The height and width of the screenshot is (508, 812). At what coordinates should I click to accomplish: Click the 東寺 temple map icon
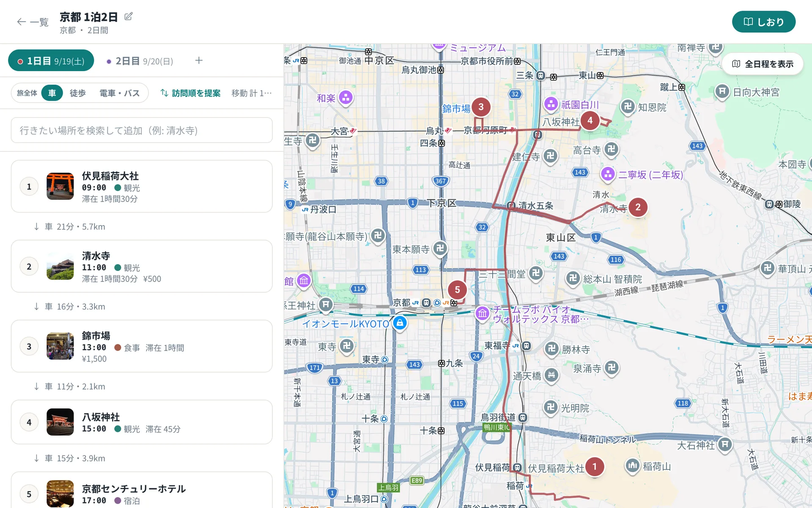tap(347, 346)
